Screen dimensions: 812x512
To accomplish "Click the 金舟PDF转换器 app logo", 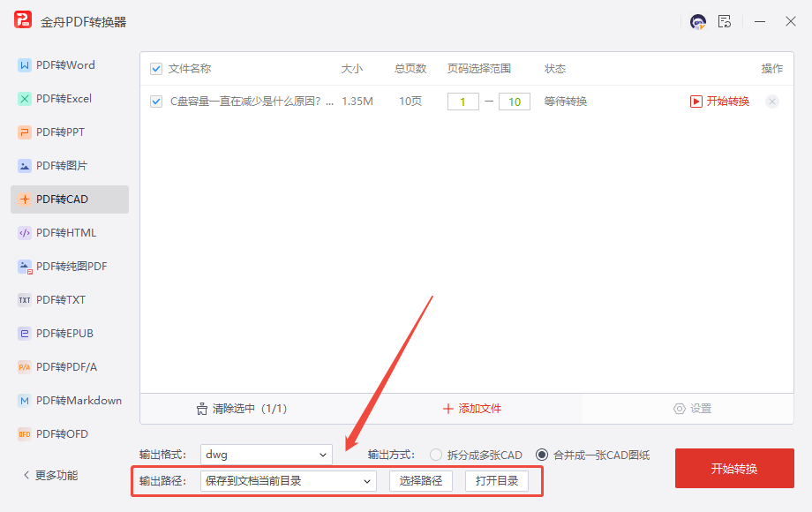I will pos(23,20).
